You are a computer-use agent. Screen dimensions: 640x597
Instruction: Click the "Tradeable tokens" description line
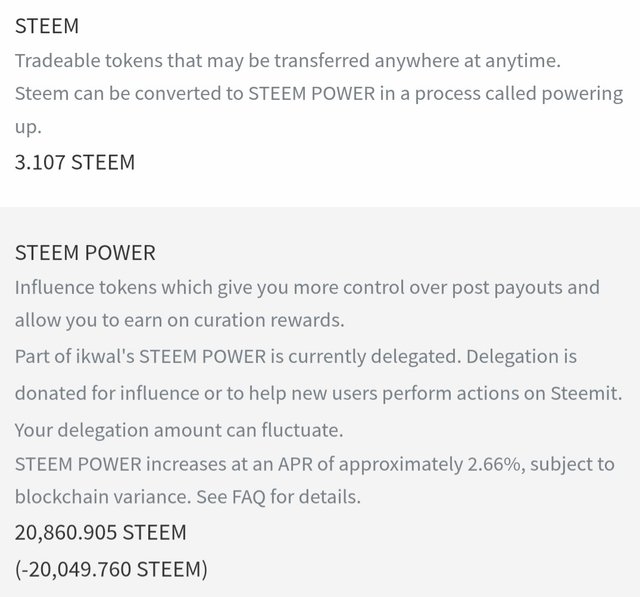coord(288,60)
